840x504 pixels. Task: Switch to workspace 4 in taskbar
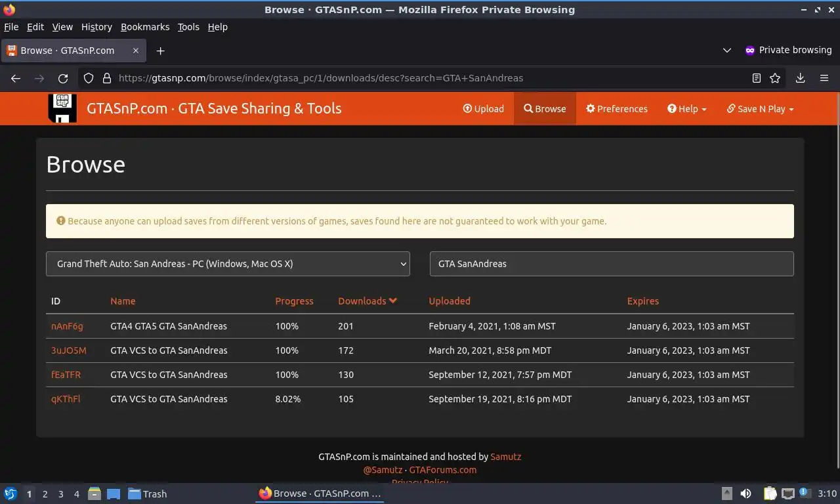tap(76, 494)
